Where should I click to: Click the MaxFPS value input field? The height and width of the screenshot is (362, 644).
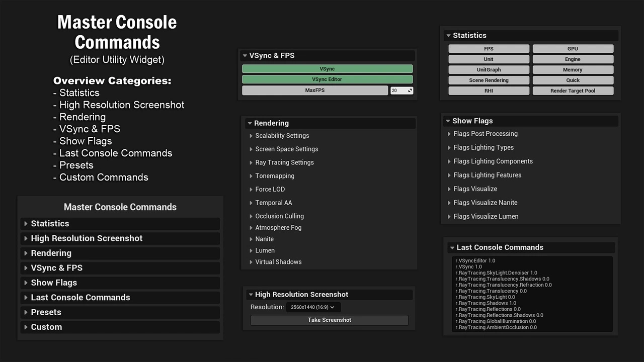pos(399,90)
